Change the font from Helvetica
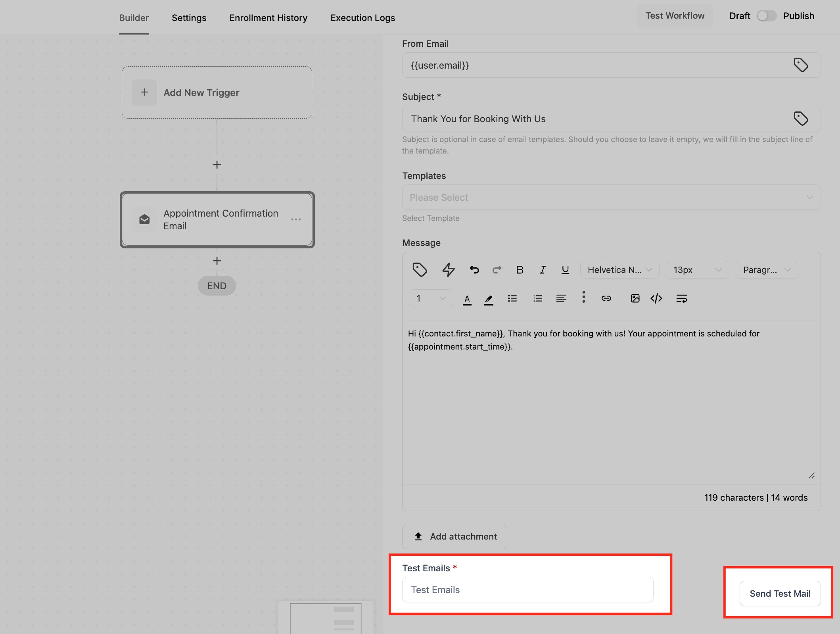The image size is (840, 634). pyautogui.click(x=619, y=269)
